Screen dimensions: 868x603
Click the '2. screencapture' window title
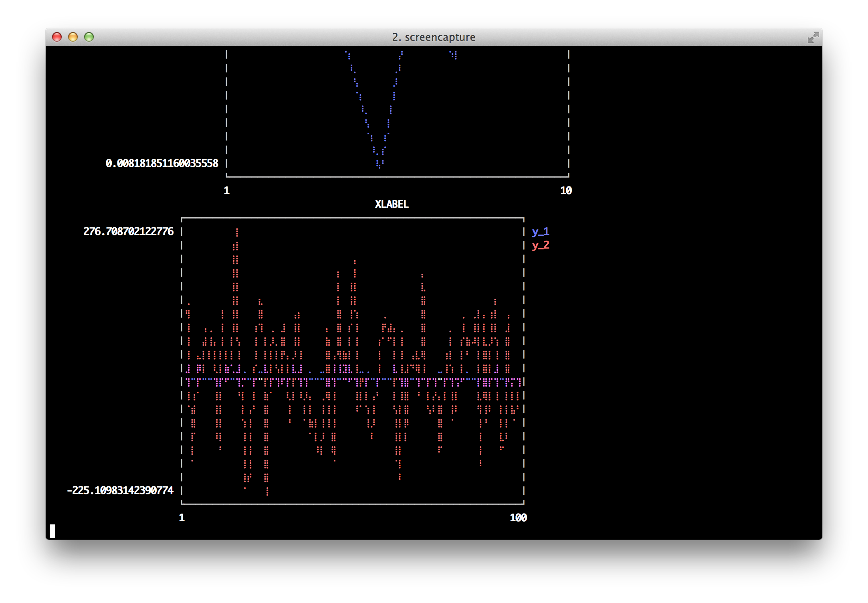click(x=434, y=37)
